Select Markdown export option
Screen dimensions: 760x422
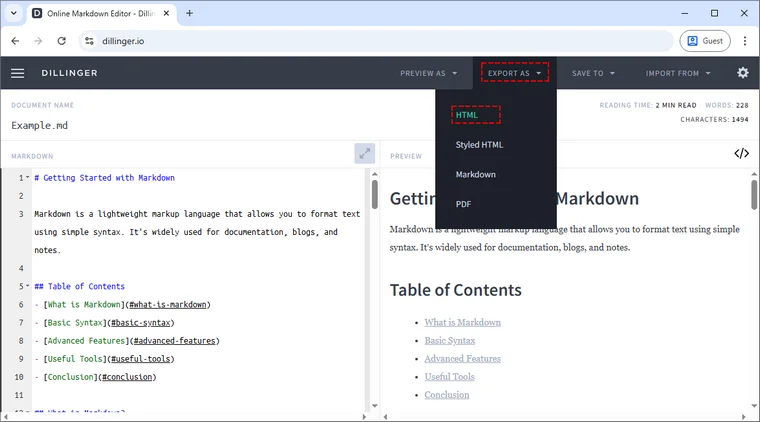coord(475,175)
